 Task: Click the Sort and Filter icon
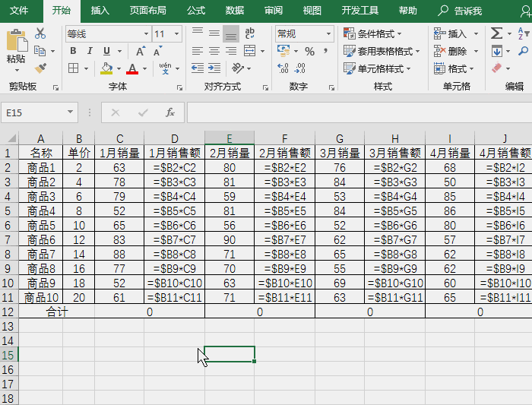click(523, 33)
